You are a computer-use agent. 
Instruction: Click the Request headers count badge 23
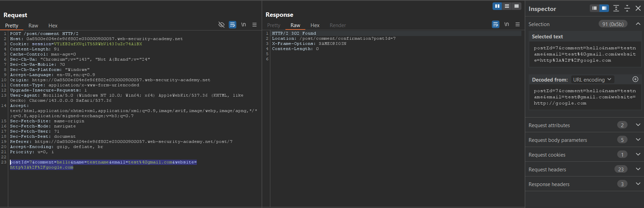[x=621, y=169]
